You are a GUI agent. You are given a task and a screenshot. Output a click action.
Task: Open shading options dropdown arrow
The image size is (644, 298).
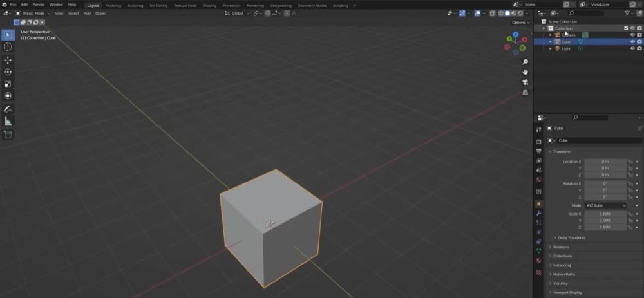coord(527,14)
